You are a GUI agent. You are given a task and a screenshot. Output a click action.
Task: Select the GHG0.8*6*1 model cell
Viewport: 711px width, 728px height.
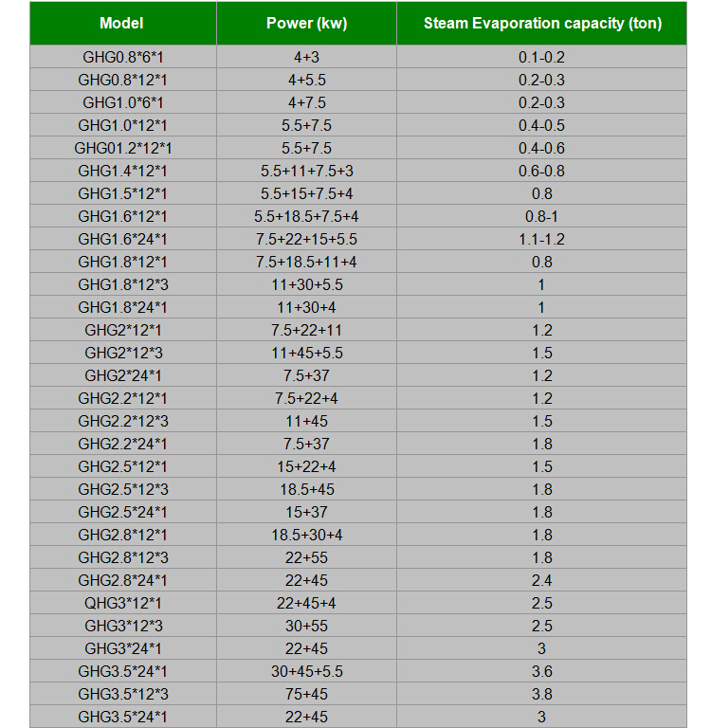pos(123,57)
